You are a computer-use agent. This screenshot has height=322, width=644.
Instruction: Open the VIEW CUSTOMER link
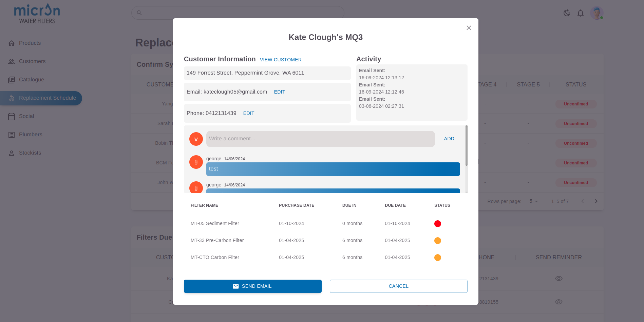[281, 60]
